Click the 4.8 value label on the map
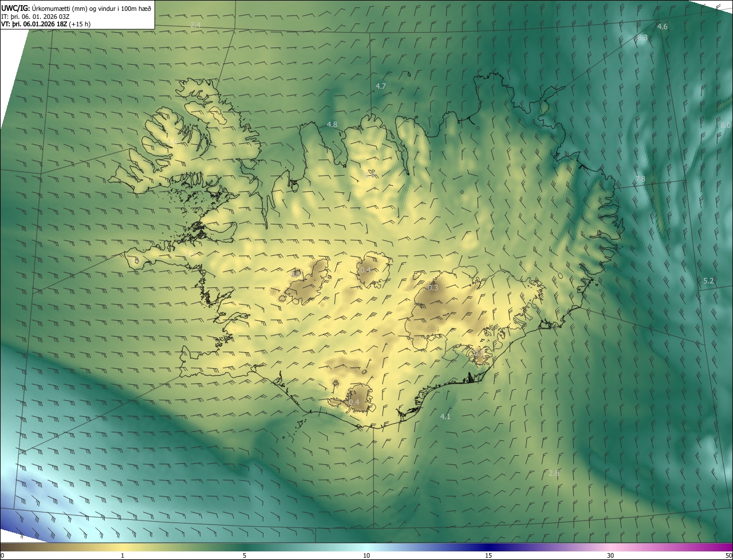 point(332,124)
